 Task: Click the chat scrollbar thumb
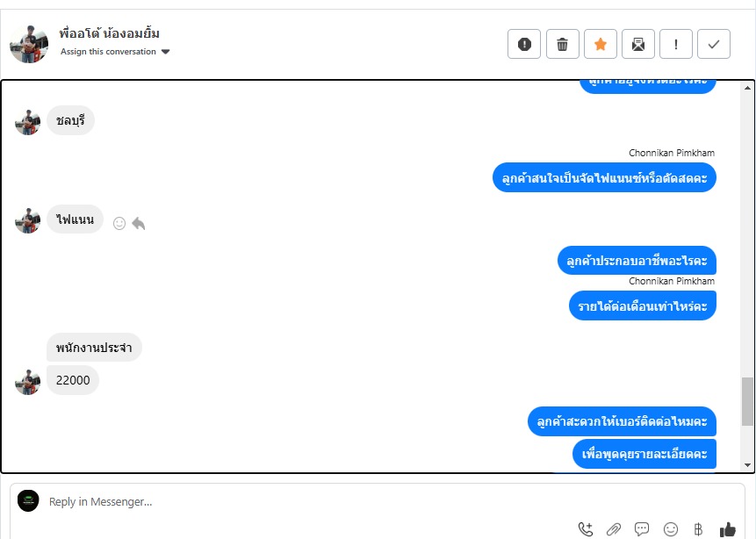click(747, 401)
